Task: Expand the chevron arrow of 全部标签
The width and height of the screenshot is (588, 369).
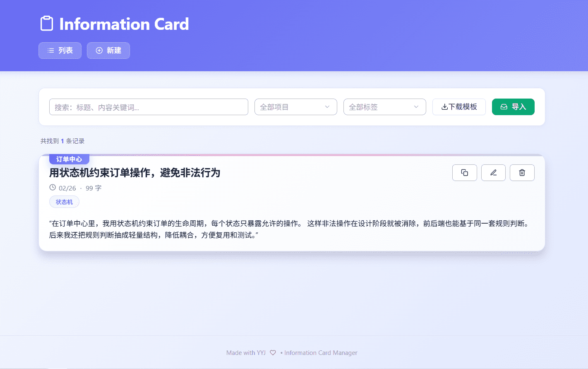Action: click(416, 107)
